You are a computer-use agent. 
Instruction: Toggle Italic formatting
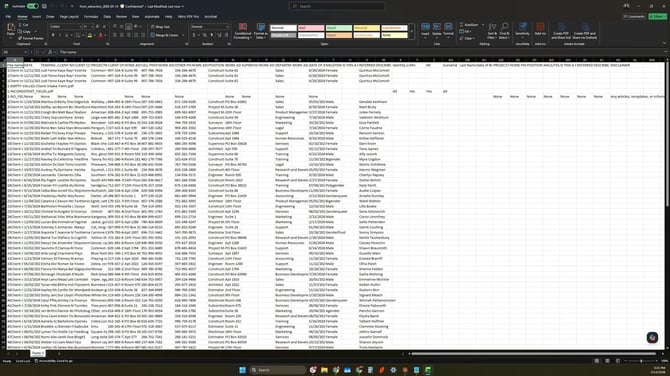pyautogui.click(x=60, y=35)
